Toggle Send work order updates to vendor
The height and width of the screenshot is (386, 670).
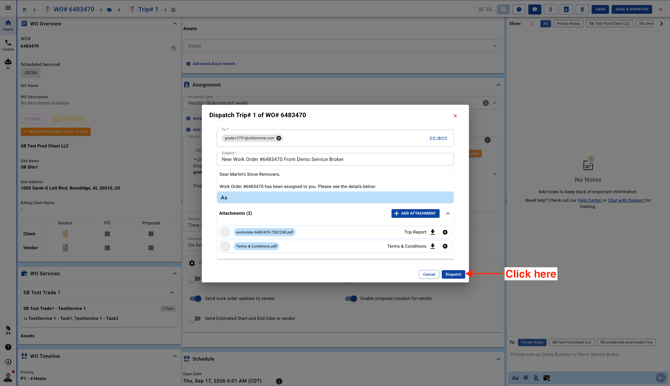(x=195, y=299)
